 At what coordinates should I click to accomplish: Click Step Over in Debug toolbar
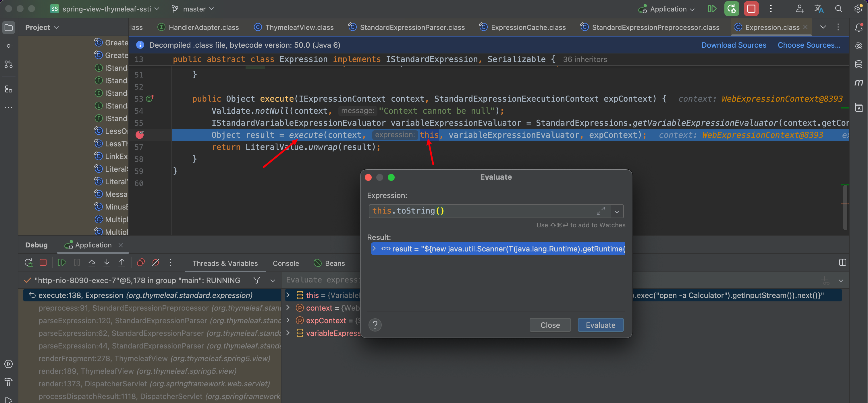[x=92, y=263]
